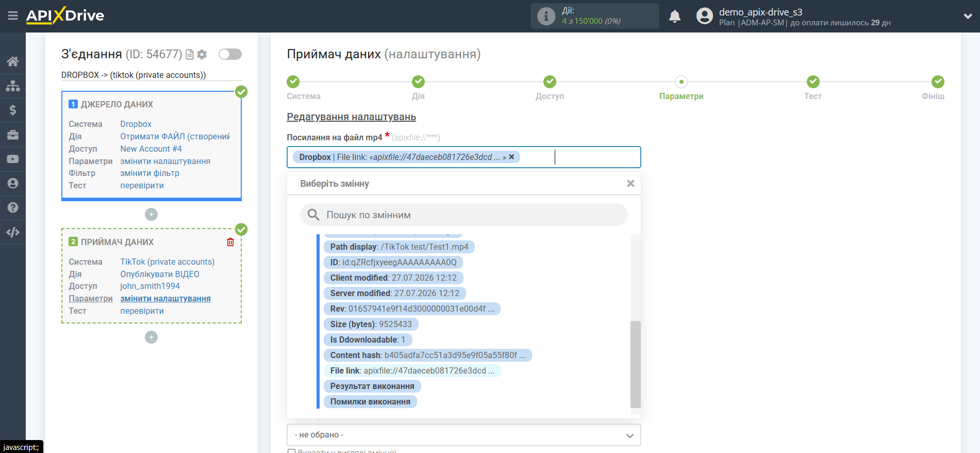Select 'Результат виконання' variable

372,386
